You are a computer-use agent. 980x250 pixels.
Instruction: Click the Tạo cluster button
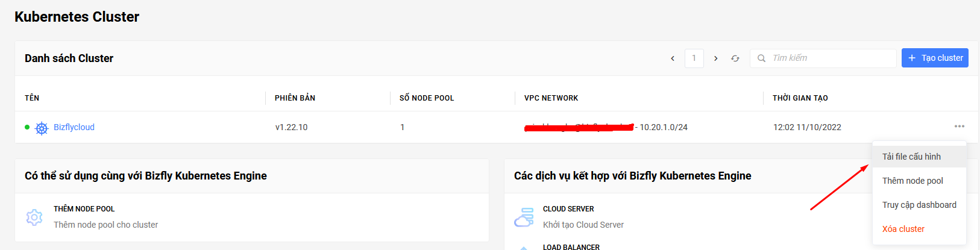coord(935,58)
